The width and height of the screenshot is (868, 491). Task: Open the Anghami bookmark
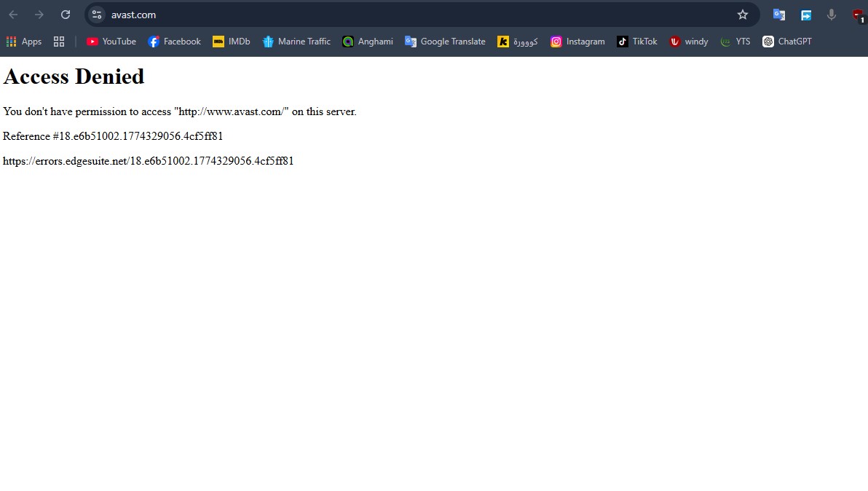(368, 42)
